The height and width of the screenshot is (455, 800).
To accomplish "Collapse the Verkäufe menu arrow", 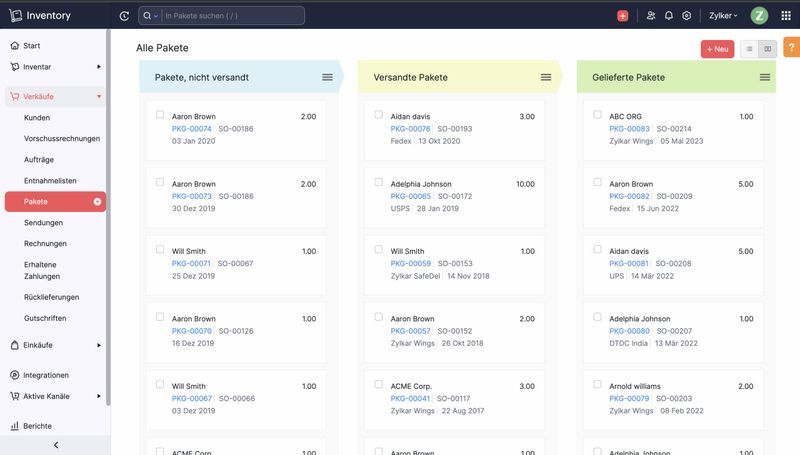I will (99, 96).
